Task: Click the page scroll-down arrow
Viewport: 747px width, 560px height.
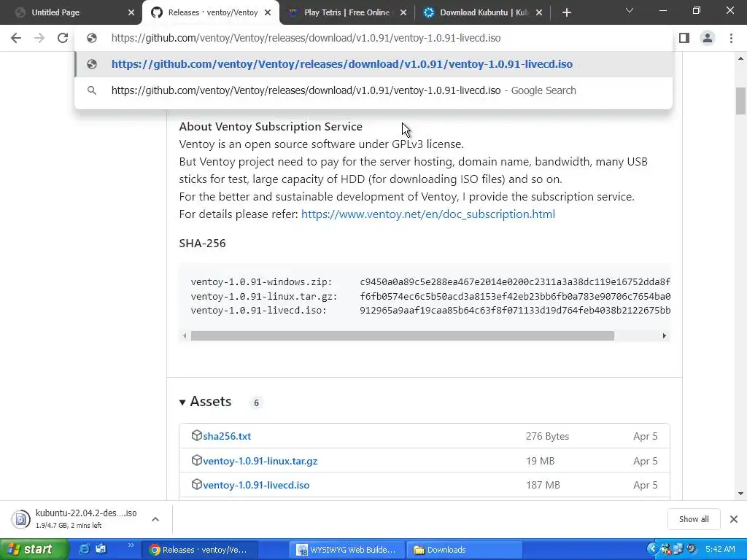Action: point(740,494)
